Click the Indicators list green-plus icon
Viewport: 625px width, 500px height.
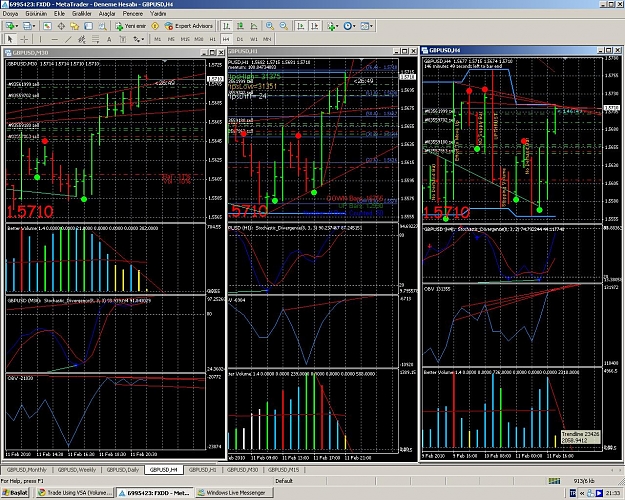(x=330, y=26)
